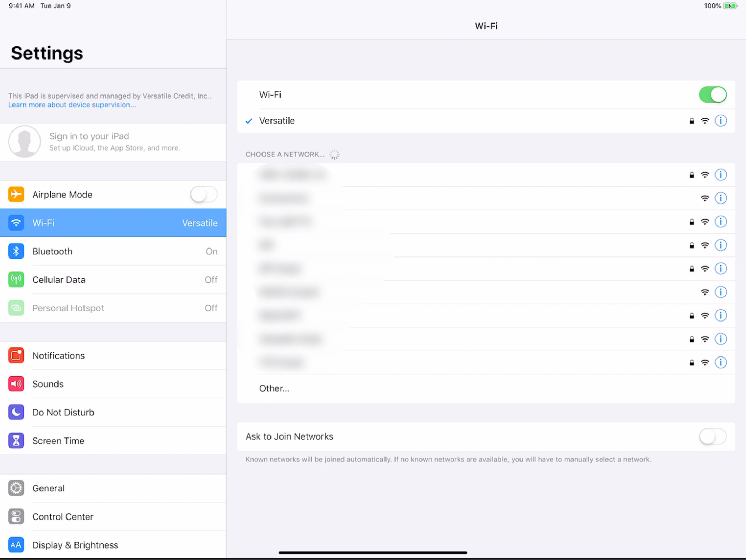Turn off the Wi-Fi switch
This screenshot has width=746, height=560.
pos(712,95)
